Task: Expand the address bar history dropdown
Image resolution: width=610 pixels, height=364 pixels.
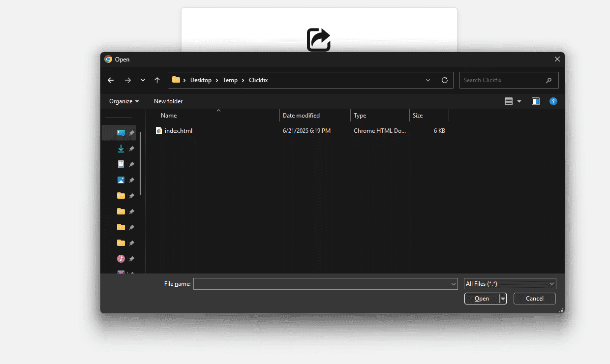Action: (x=428, y=80)
